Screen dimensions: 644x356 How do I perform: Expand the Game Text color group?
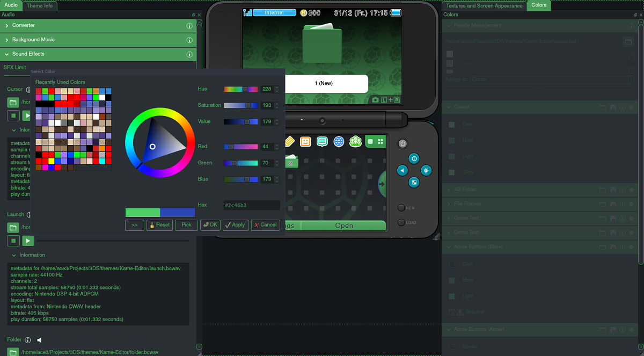449,218
